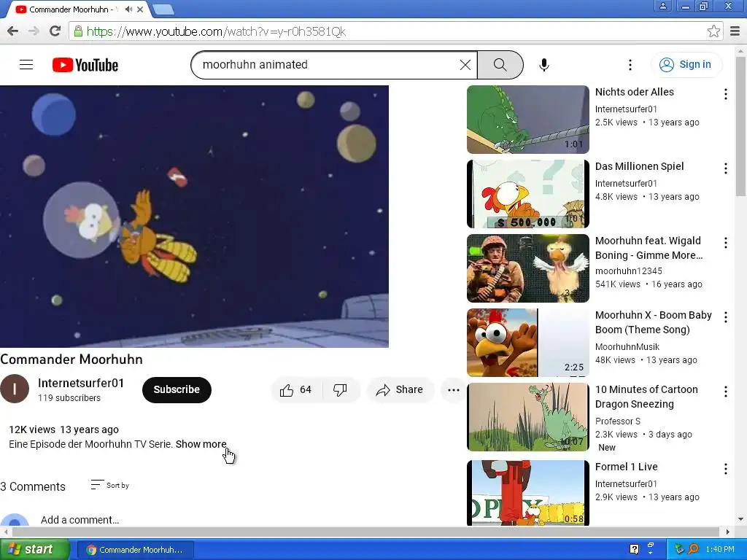Viewport: 747px width, 560px height.
Task: Click the magnifier search button
Action: pyautogui.click(x=500, y=65)
